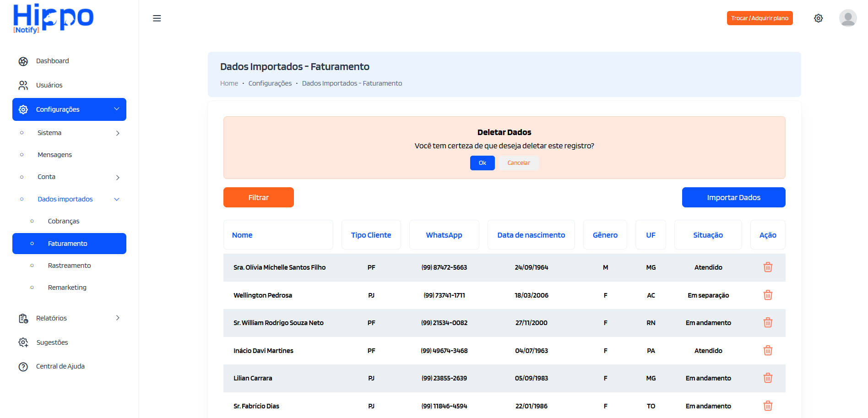Select the name Lilian Carrara
868x418 pixels.
[253, 378]
